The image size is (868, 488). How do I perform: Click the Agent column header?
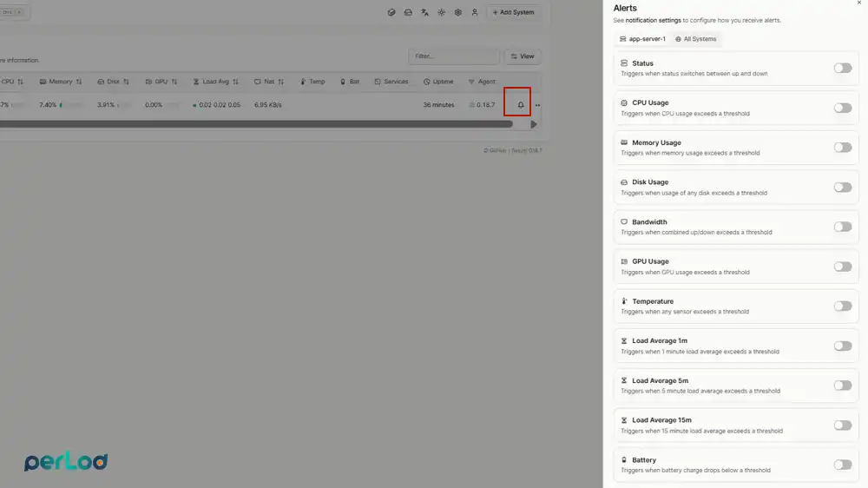click(482, 82)
